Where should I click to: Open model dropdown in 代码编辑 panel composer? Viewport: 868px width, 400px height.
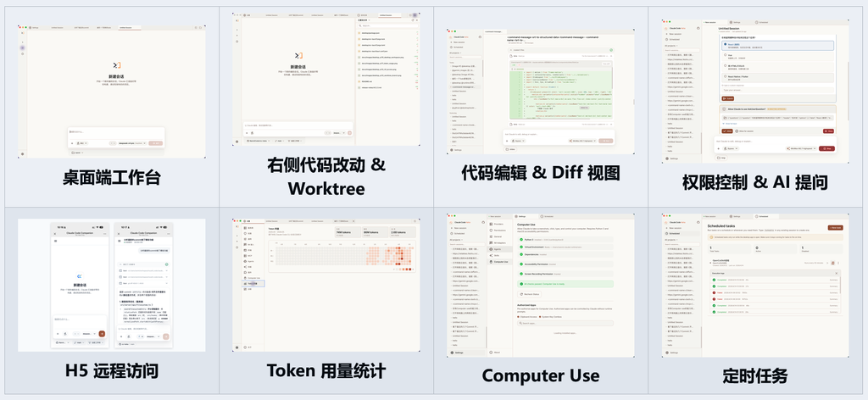coord(582,141)
